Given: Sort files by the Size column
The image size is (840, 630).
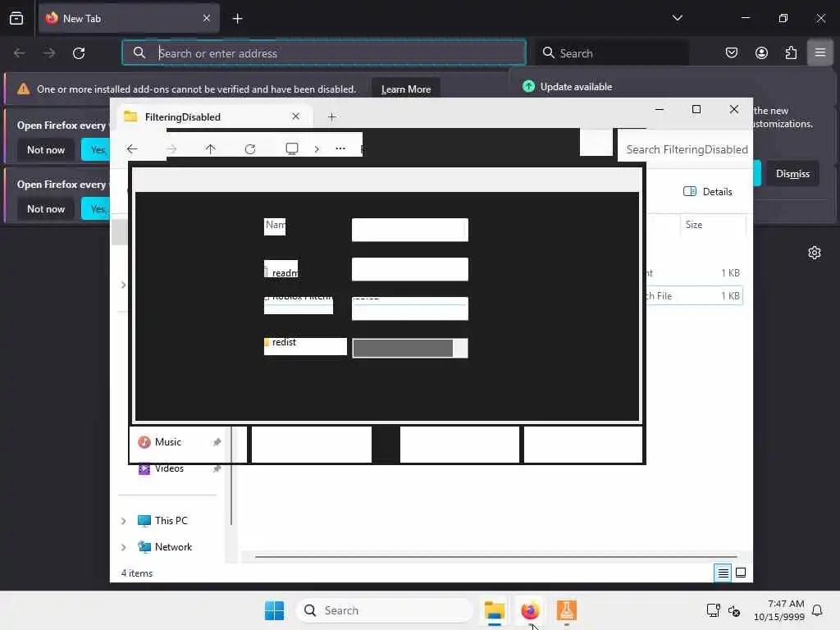Looking at the screenshot, I should coord(713,225).
